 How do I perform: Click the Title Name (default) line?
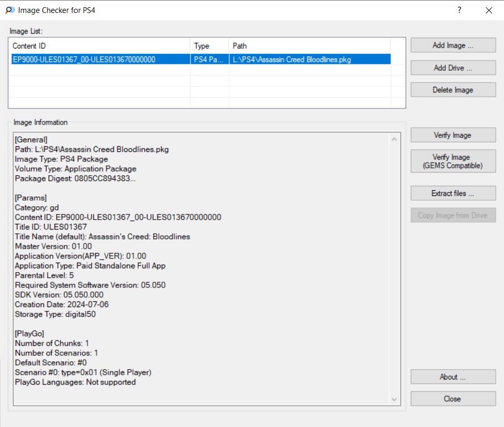[102, 237]
